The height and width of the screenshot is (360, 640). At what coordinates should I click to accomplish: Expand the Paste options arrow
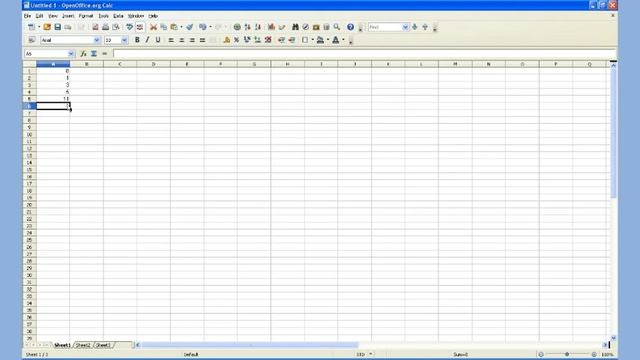(181, 27)
